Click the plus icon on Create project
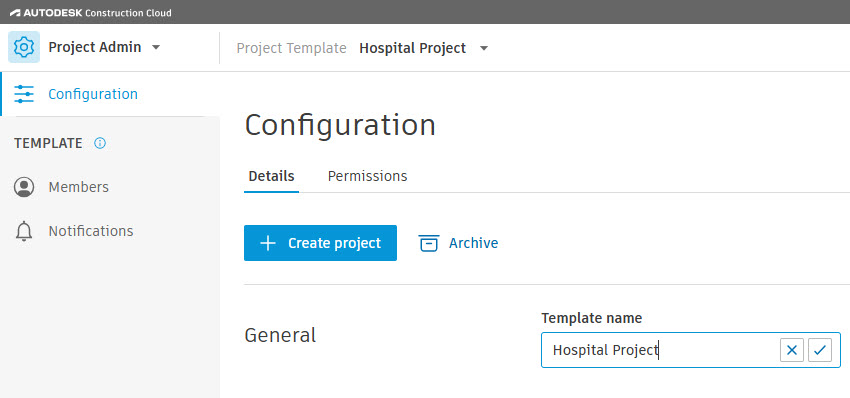Image resolution: width=850 pixels, height=398 pixels. [268, 243]
